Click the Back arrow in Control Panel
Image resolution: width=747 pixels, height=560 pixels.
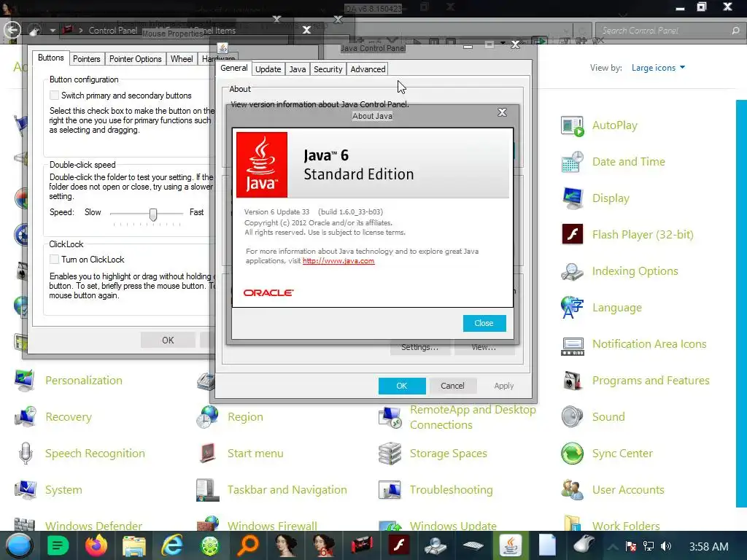pos(12,30)
